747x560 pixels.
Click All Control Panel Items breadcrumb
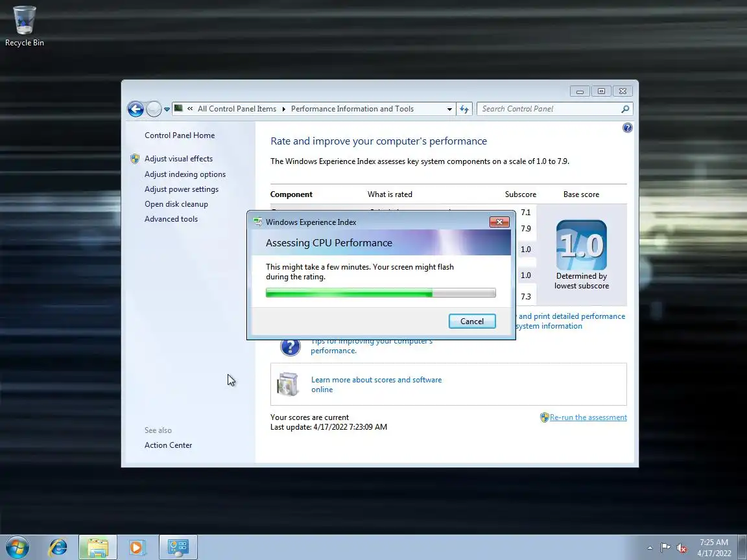(x=237, y=109)
